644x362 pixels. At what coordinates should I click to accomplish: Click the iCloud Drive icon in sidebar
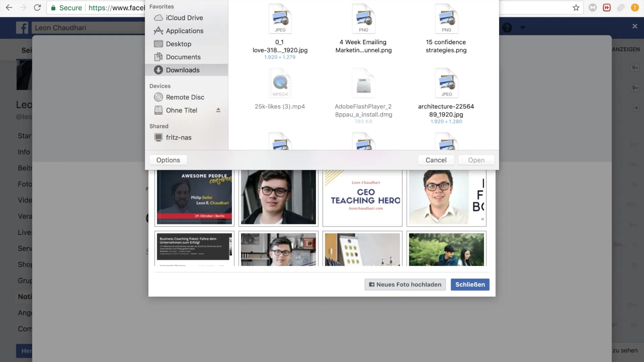click(x=158, y=18)
